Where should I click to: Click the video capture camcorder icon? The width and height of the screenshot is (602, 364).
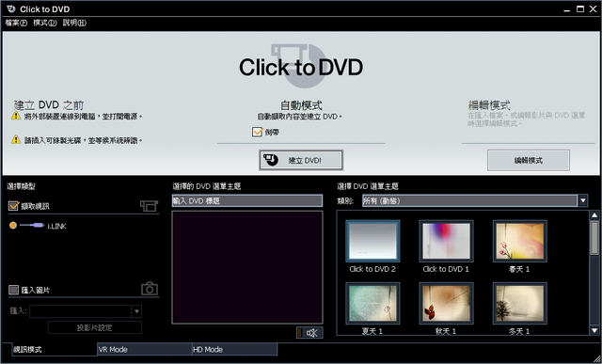(149, 206)
